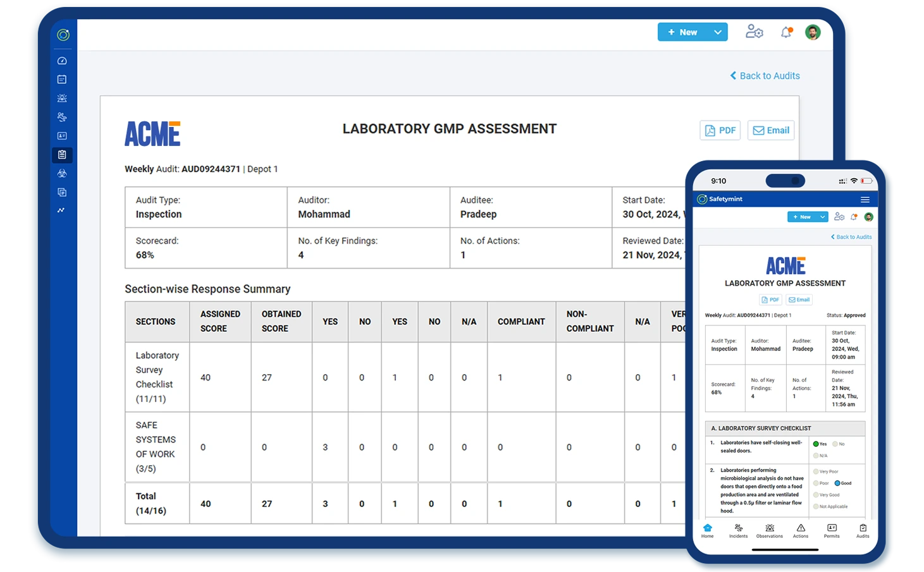Choose the "Very Good" rating for question 2
This screenshot has height=572, width=924.
click(816, 495)
